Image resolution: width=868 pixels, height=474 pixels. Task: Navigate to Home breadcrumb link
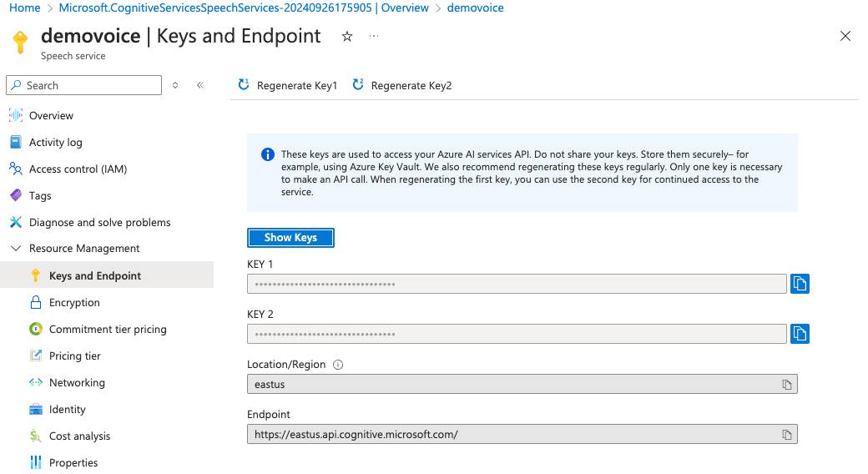[24, 8]
